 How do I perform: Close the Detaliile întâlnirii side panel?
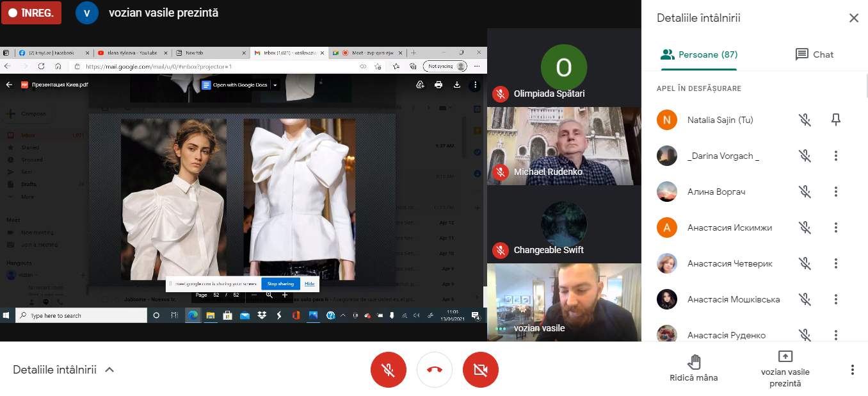coord(853,18)
